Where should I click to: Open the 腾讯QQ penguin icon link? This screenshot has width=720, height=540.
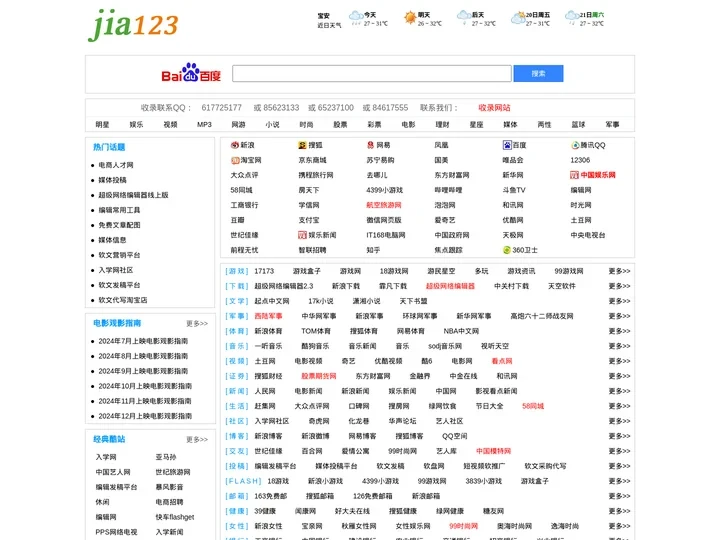tap(575, 145)
